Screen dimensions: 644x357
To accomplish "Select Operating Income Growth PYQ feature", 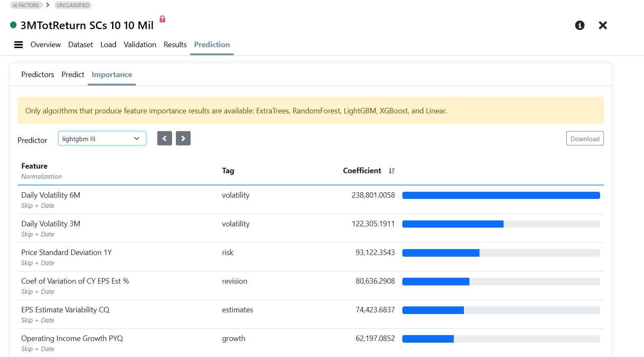I will point(72,338).
